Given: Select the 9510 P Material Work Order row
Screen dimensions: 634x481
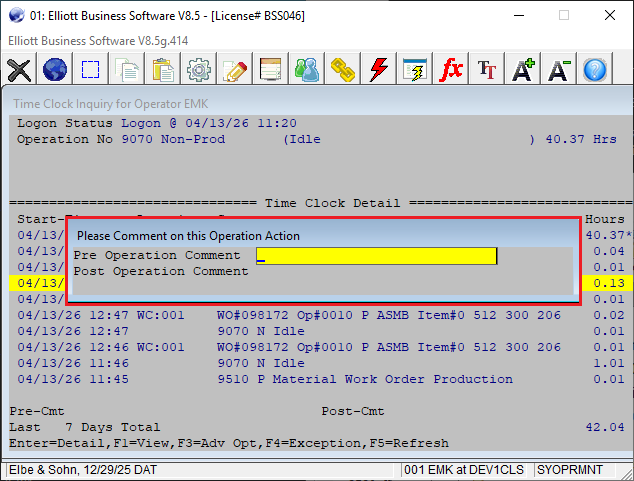Looking at the screenshot, I should pyautogui.click(x=300, y=379).
